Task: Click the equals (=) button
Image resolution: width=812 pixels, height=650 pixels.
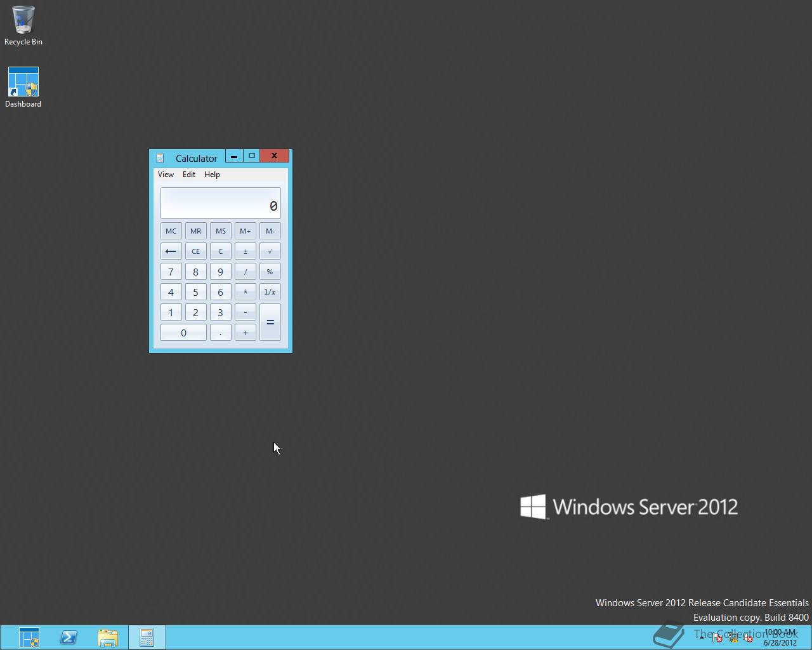Action: (x=270, y=322)
